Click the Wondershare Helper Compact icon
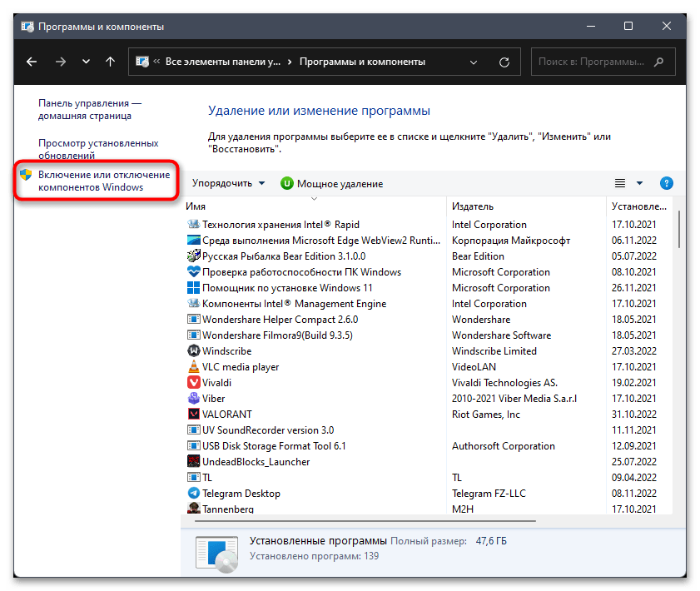The width and height of the screenshot is (700, 591). [x=193, y=319]
